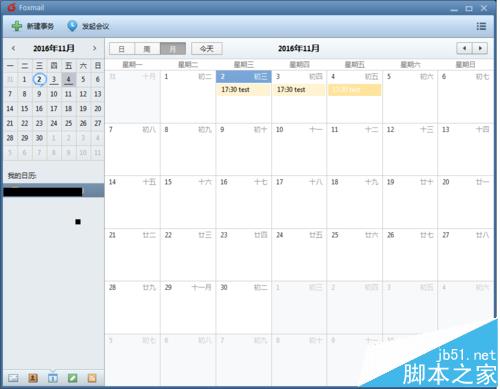Select highlighted day 4 in mini calendar

pyautogui.click(x=68, y=79)
